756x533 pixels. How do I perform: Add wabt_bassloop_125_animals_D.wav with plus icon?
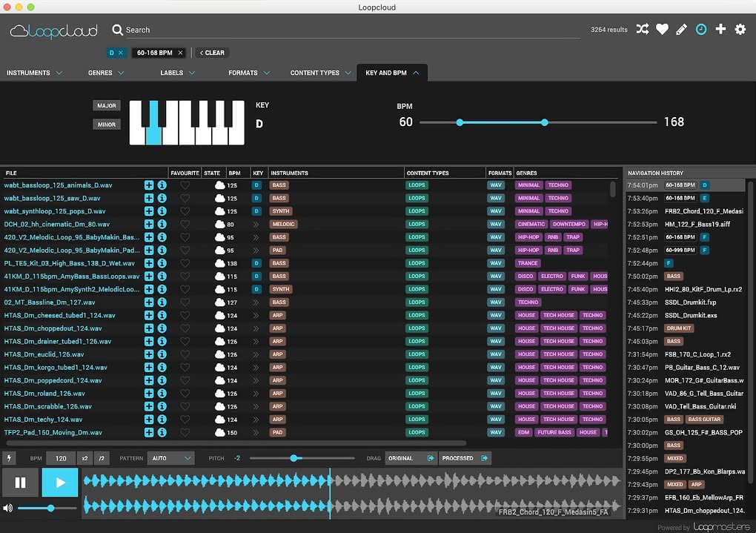click(149, 185)
